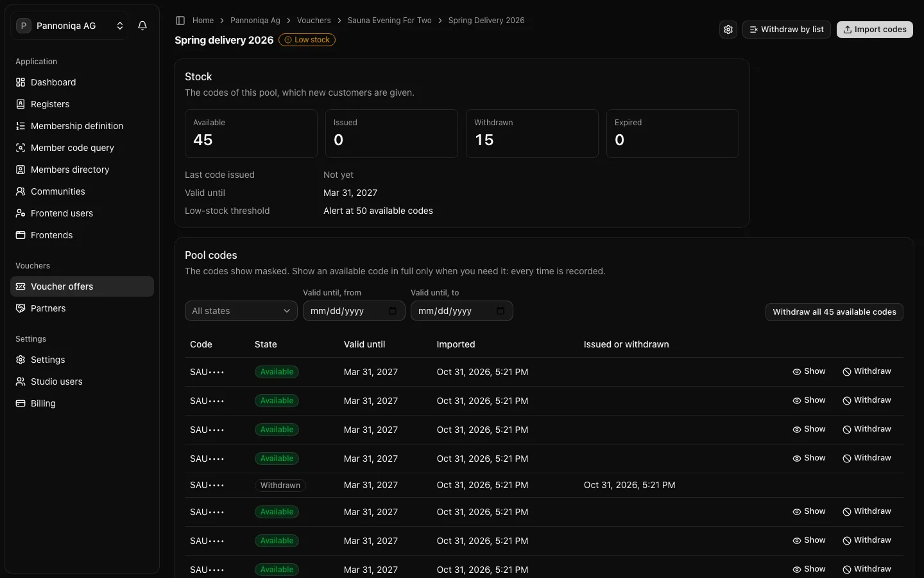Viewport: 924px width, 578px height.
Task: Open calendar picker for Valid until, from
Action: click(x=393, y=311)
